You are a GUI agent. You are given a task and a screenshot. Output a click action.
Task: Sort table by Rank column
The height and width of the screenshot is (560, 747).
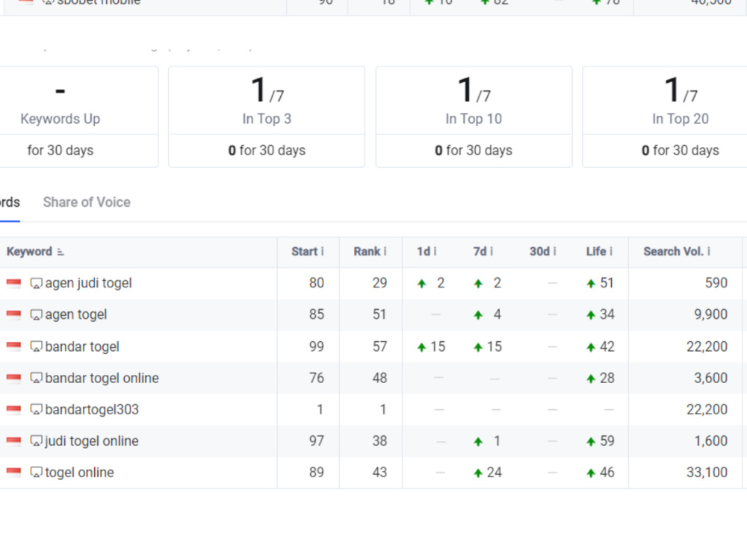[x=367, y=252]
